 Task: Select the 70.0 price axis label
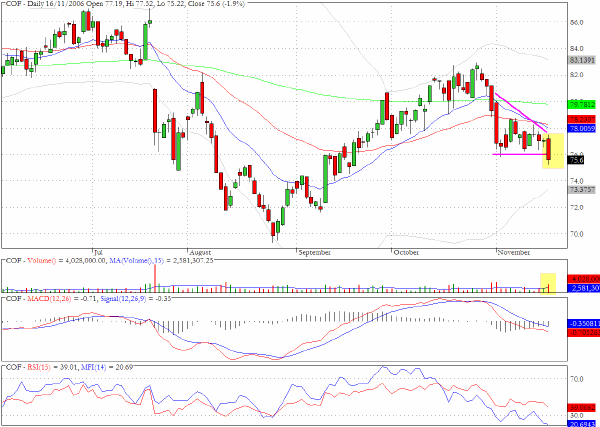click(x=577, y=234)
